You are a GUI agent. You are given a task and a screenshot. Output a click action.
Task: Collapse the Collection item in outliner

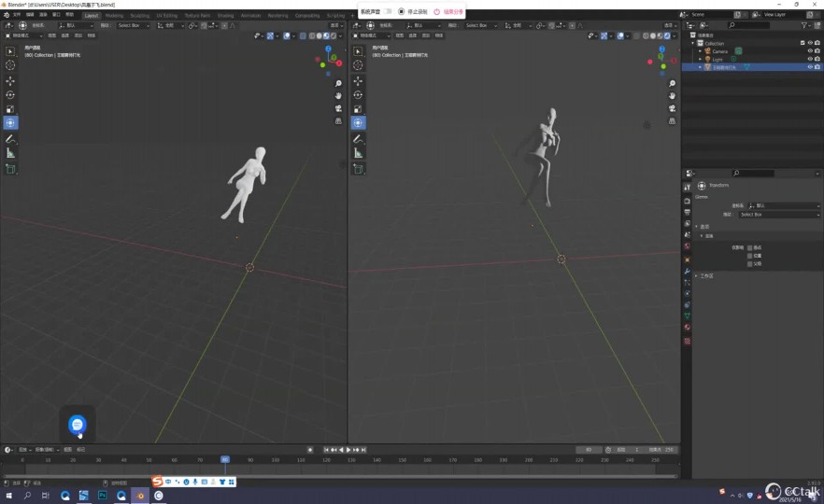[x=693, y=43]
